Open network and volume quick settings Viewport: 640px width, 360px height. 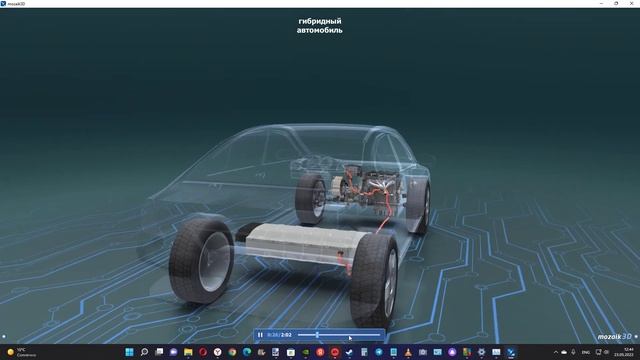[x=602, y=352]
